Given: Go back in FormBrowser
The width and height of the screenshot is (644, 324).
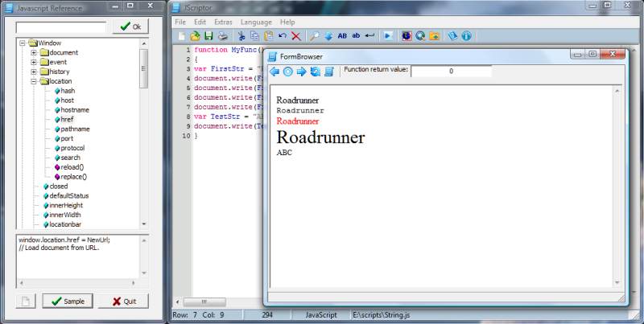Looking at the screenshot, I should [x=275, y=72].
